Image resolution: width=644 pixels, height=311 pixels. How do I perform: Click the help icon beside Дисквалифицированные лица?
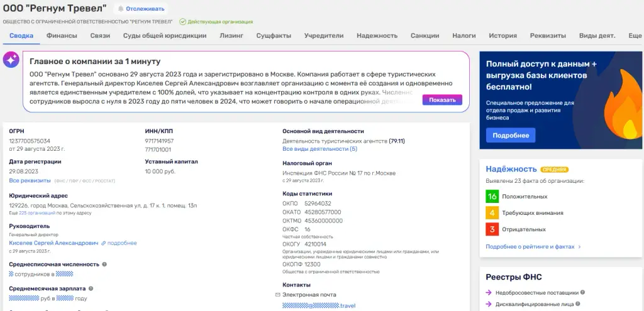(x=578, y=304)
